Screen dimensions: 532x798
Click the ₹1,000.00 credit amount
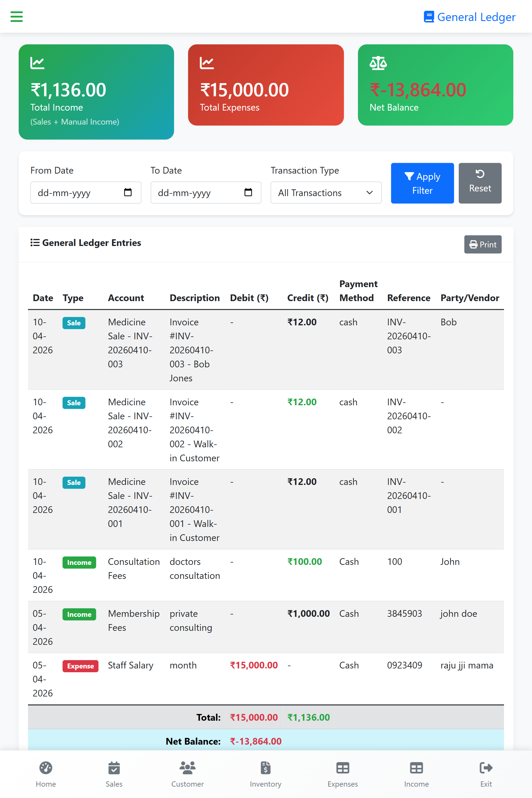tap(308, 614)
